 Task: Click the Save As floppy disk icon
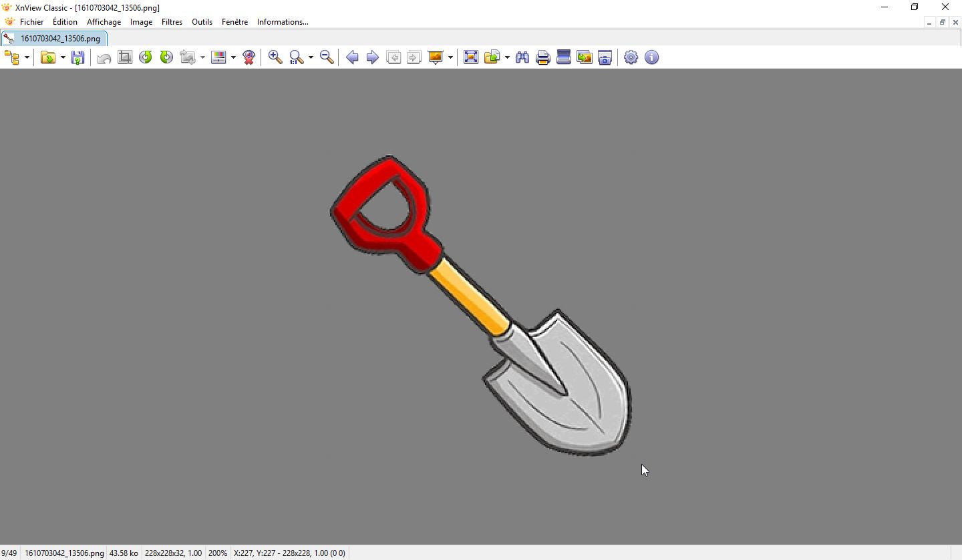coord(78,57)
